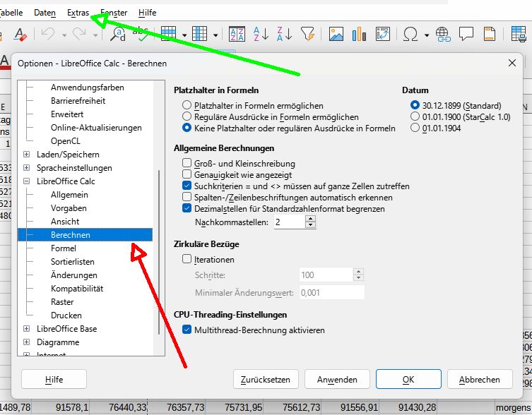
Task: Expand the Diagramme tree node
Action: coord(26,342)
